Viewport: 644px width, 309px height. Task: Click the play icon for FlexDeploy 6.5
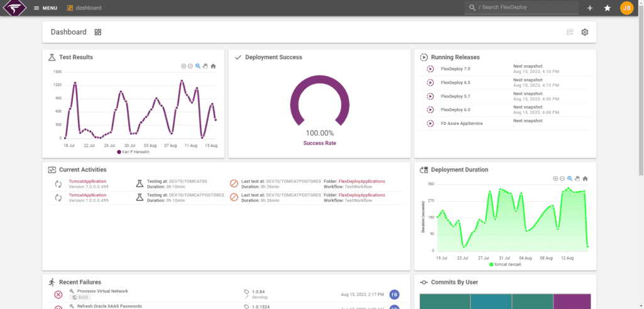coord(430,82)
